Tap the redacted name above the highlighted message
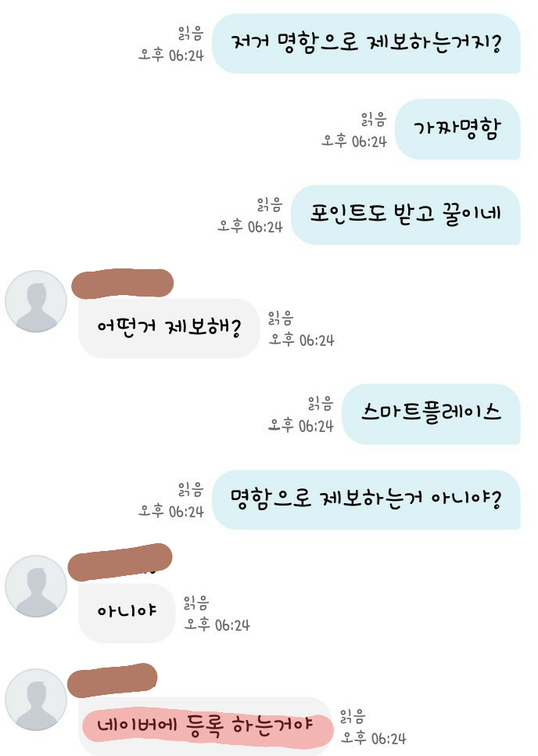The width and height of the screenshot is (538, 756). (113, 680)
